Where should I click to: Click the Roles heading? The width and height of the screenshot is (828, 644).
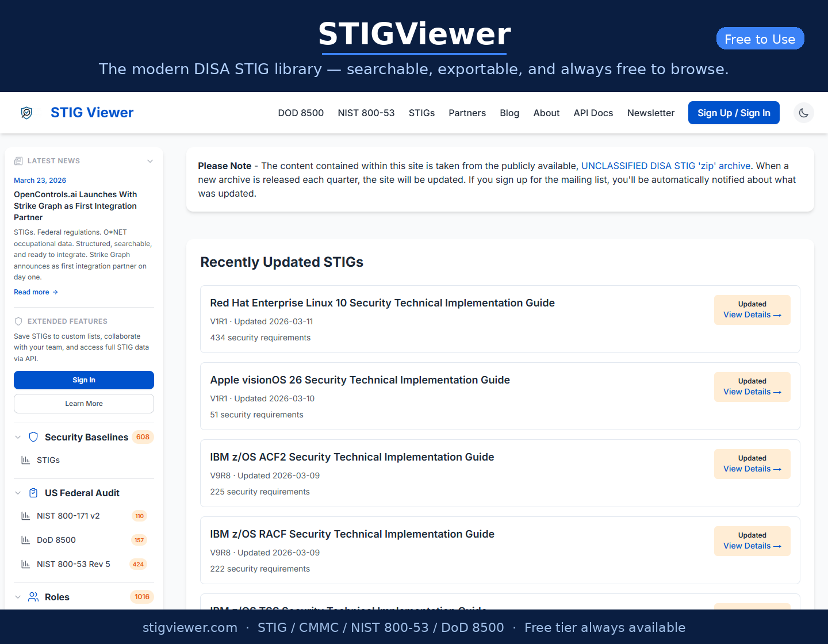tap(57, 597)
